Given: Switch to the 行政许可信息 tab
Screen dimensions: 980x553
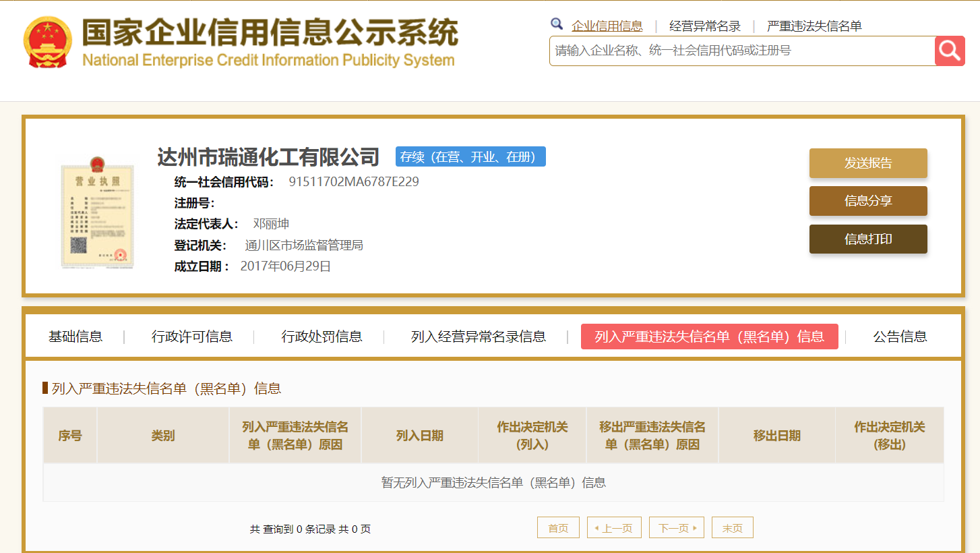Looking at the screenshot, I should 192,337.
